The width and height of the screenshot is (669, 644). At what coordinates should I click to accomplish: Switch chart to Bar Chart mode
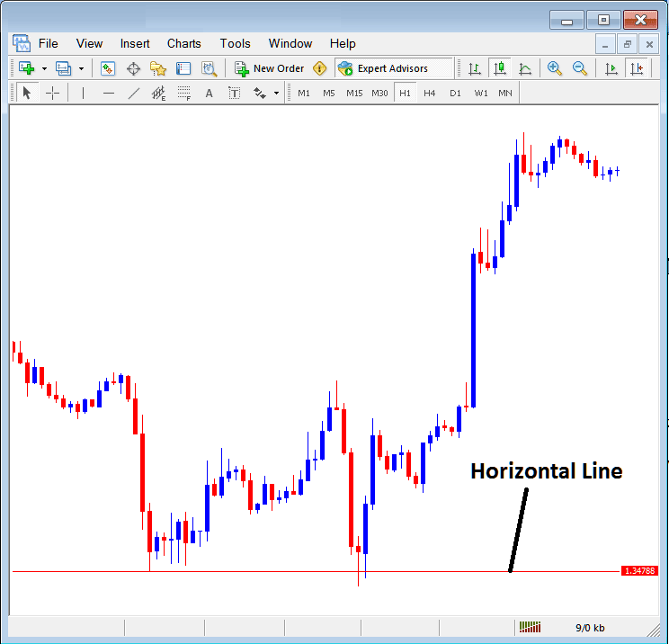474,68
